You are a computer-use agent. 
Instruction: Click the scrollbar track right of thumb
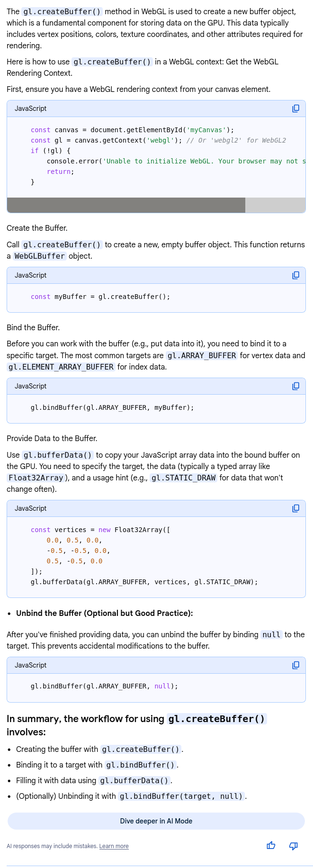(275, 205)
